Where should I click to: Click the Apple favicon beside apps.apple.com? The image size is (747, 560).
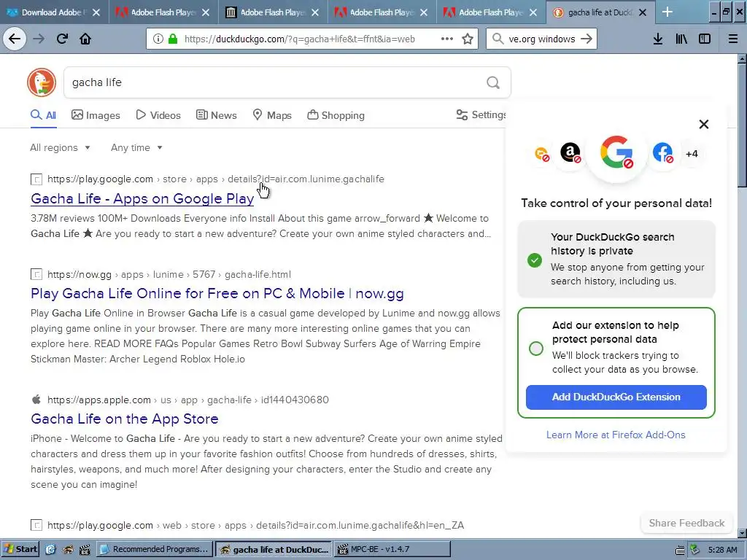(36, 399)
